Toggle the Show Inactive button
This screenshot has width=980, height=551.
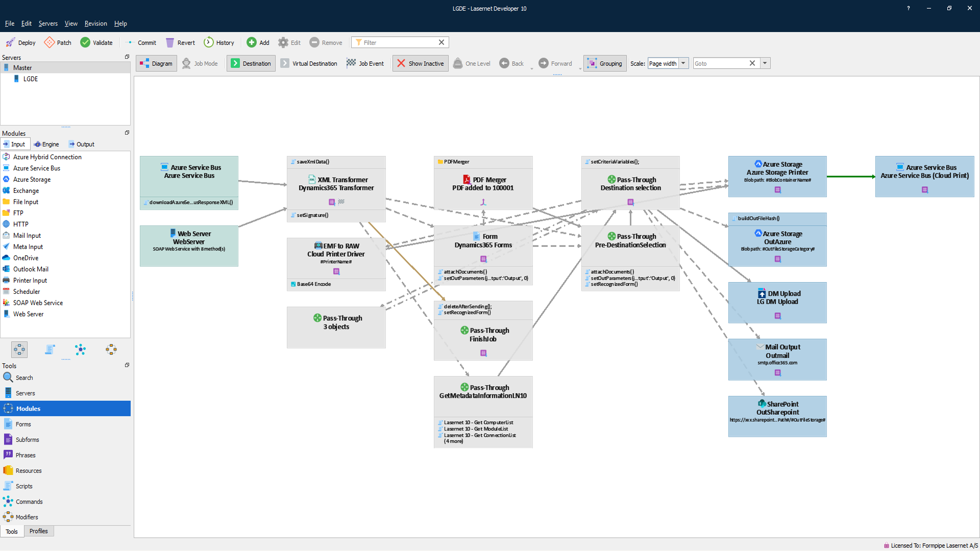(x=420, y=63)
